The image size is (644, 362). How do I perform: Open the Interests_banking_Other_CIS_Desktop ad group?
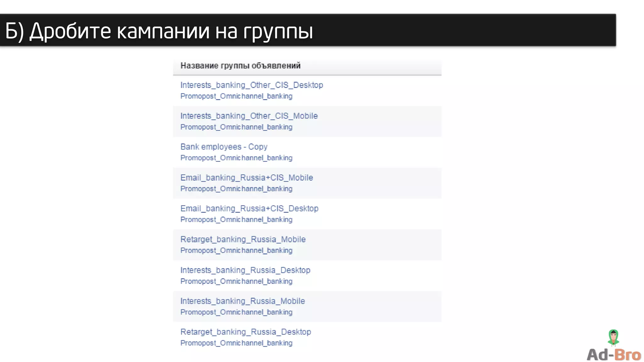[252, 85]
